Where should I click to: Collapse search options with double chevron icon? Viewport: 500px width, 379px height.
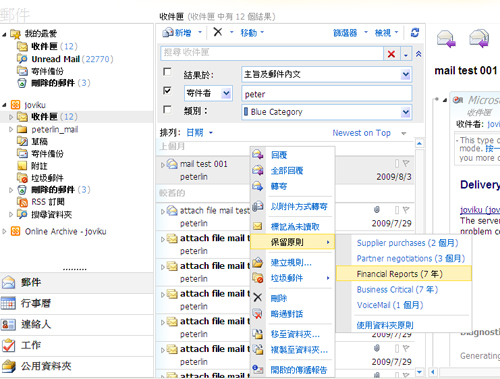click(x=419, y=54)
